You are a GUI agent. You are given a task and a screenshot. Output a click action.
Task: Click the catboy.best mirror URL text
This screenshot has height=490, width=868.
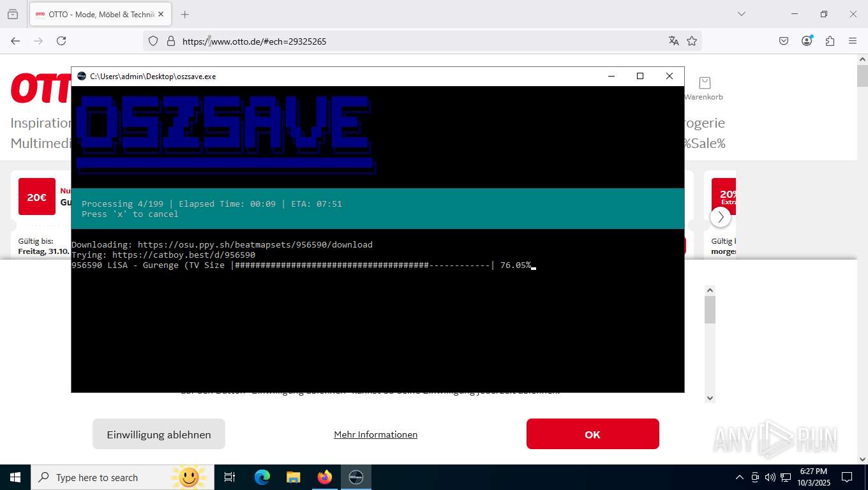tap(184, 255)
